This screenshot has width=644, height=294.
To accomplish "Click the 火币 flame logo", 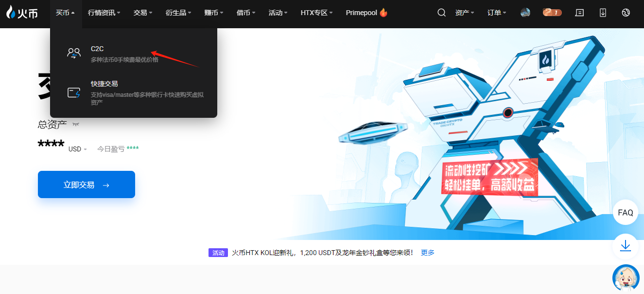I will 22,13.
